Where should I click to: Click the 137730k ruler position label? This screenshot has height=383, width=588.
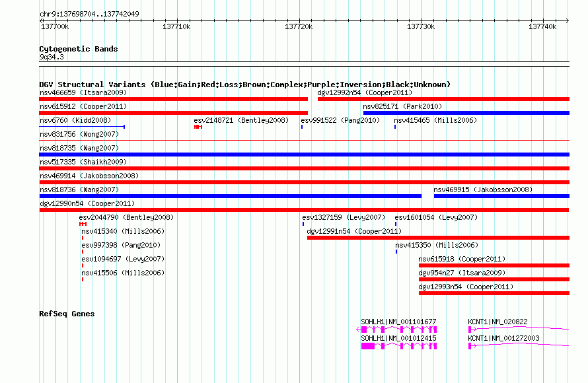421,26
